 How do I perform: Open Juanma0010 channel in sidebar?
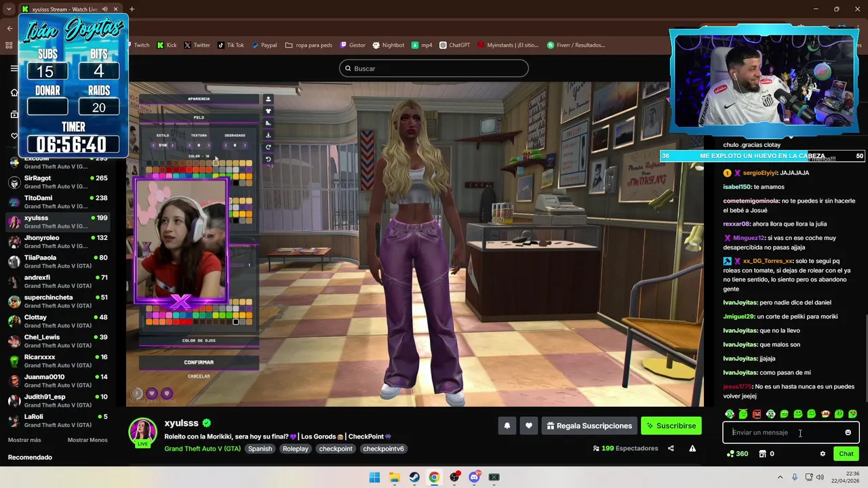coord(57,380)
